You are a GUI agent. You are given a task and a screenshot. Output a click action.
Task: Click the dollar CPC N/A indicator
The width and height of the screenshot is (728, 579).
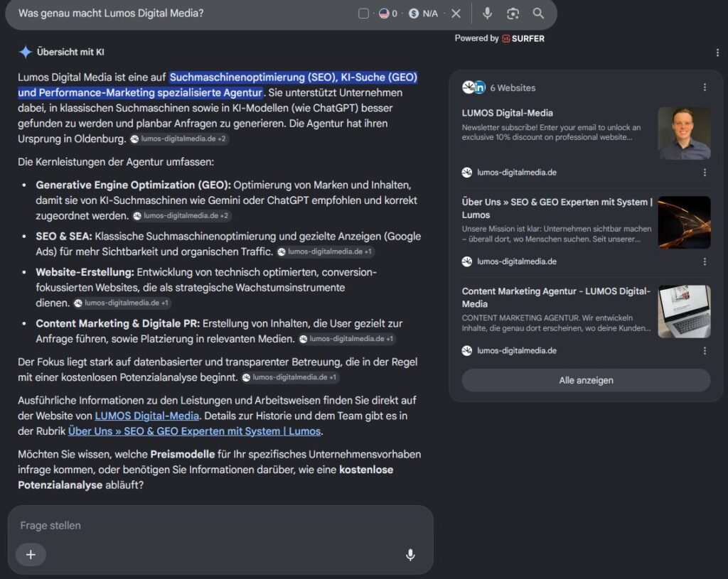pyautogui.click(x=424, y=13)
